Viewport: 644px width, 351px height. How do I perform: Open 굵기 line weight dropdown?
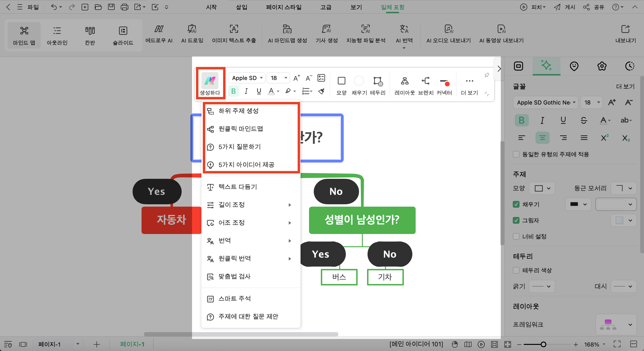[x=542, y=286]
